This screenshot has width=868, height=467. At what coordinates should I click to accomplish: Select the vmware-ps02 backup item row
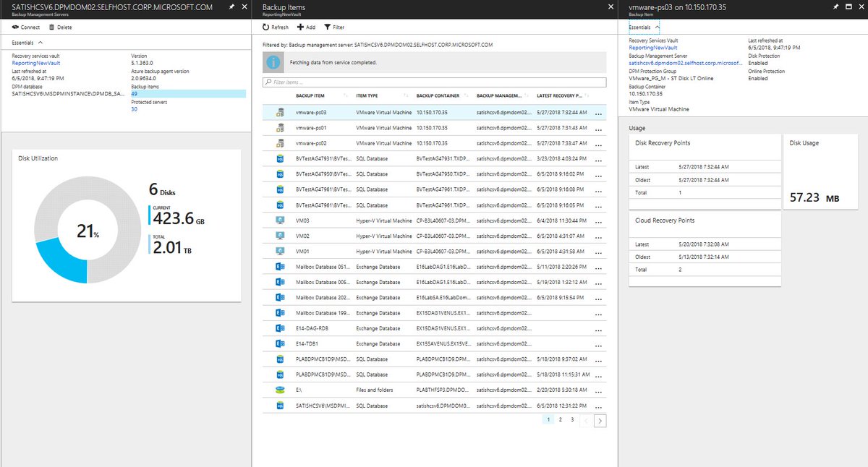[434, 143]
